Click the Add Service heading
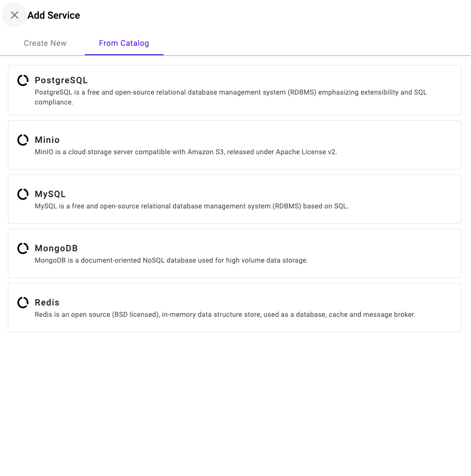The image size is (471, 476). pos(54,15)
